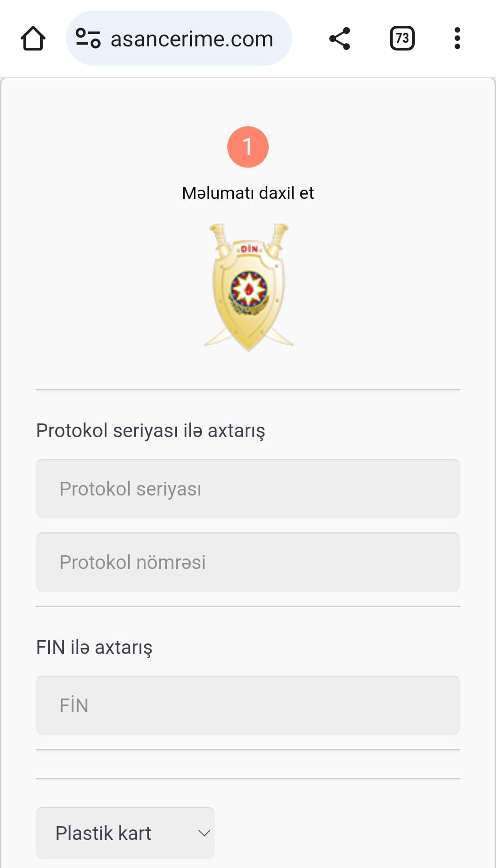Open the tab switcher showing 73
The height and width of the screenshot is (868, 496).
tap(402, 39)
